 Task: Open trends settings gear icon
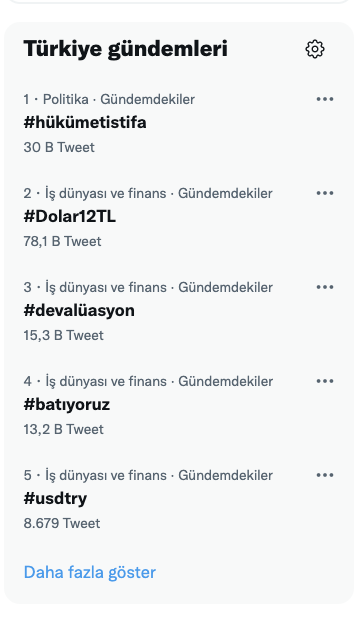pyautogui.click(x=315, y=49)
